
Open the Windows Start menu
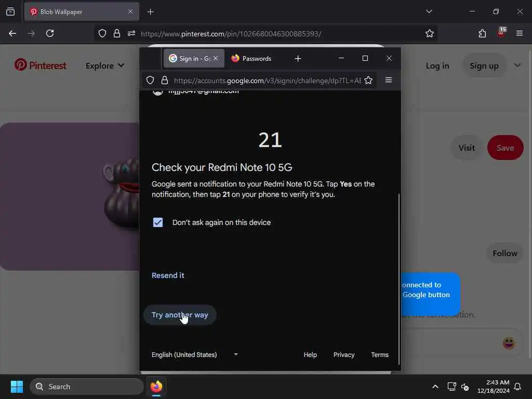17,387
